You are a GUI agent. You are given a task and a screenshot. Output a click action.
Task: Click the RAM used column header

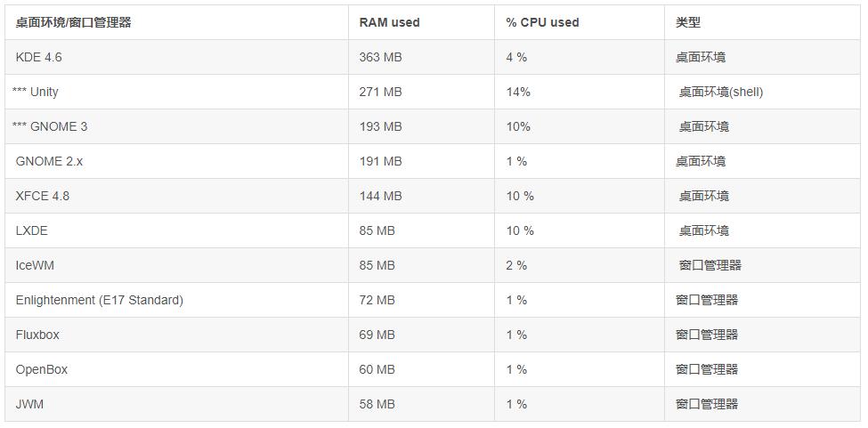(x=389, y=22)
